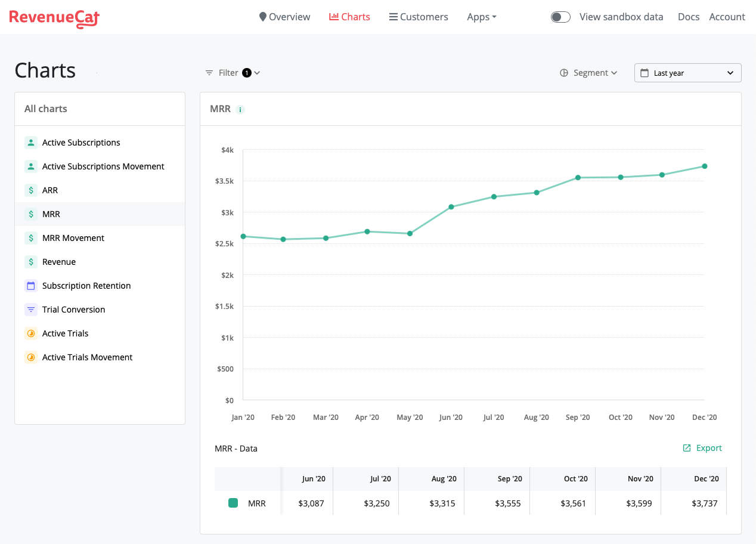This screenshot has height=544, width=756.
Task: Navigate to the Overview page
Action: tap(284, 17)
